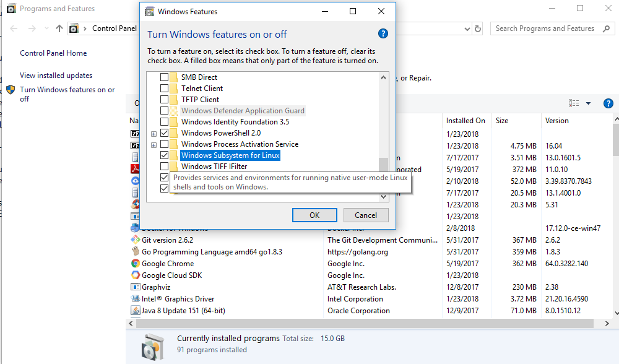Navigate to Control Panel in breadcrumb
The height and width of the screenshot is (364, 619).
pyautogui.click(x=115, y=28)
